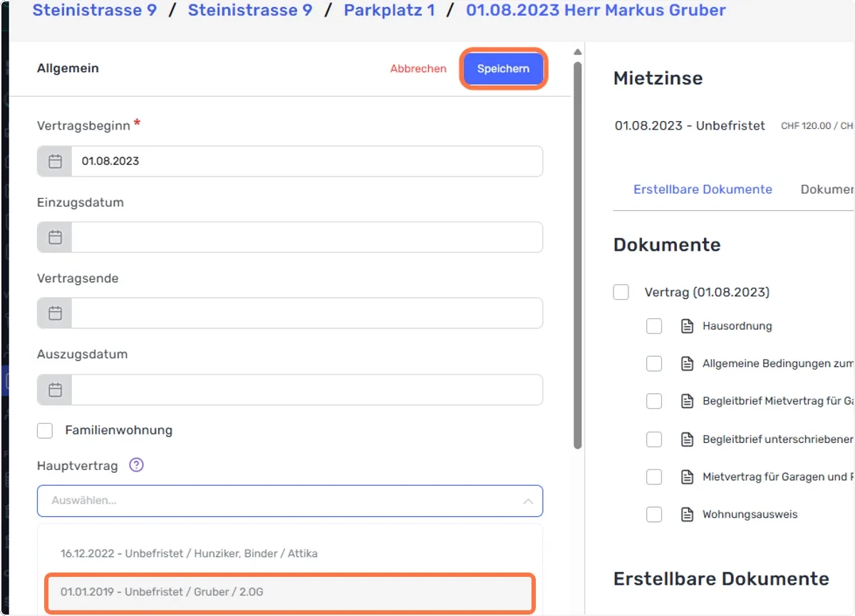Check Begleitbrief Mietvertrag checkbox
The width and height of the screenshot is (855, 616).
(654, 401)
